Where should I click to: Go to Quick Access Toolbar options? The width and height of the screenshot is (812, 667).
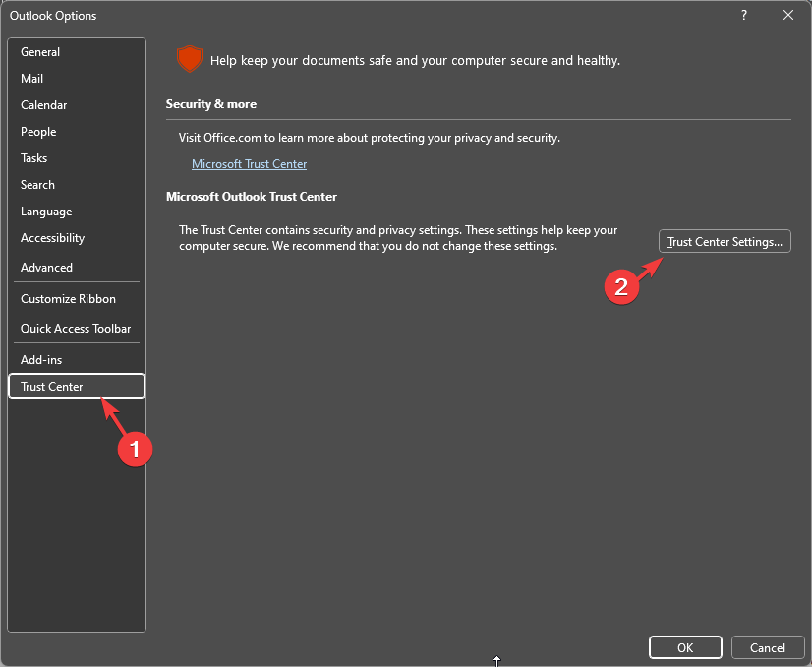[76, 329]
